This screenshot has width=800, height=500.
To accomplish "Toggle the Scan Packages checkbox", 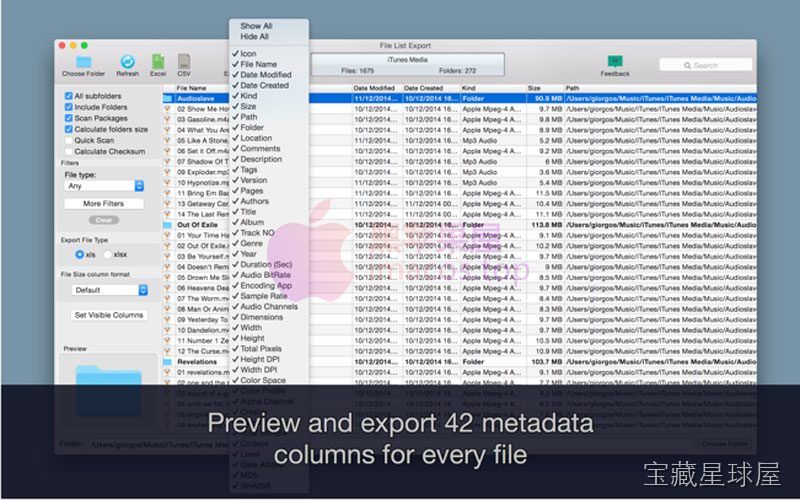I will pyautogui.click(x=68, y=118).
